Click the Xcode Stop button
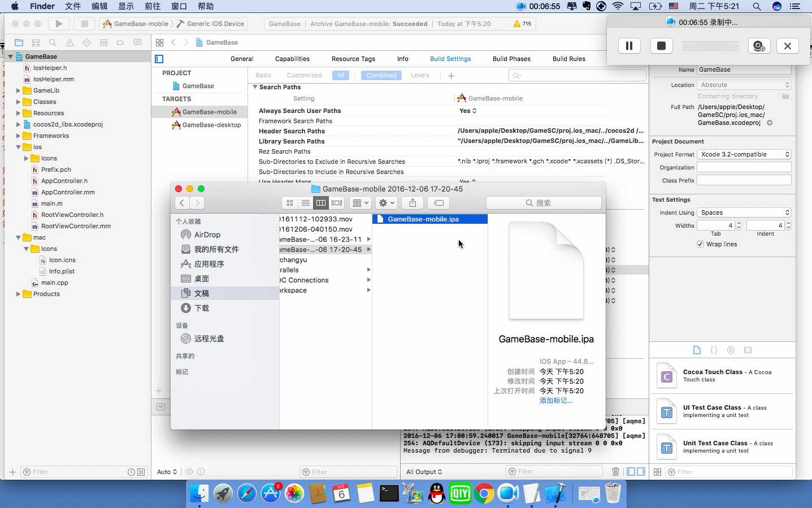Viewport: 812px width, 508px height. pos(85,24)
